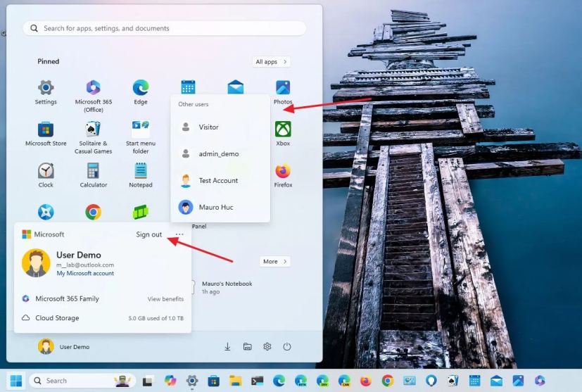Open Solitaire on the taskbar
Viewport: 582px width, 392px height.
pyautogui.click(x=453, y=381)
